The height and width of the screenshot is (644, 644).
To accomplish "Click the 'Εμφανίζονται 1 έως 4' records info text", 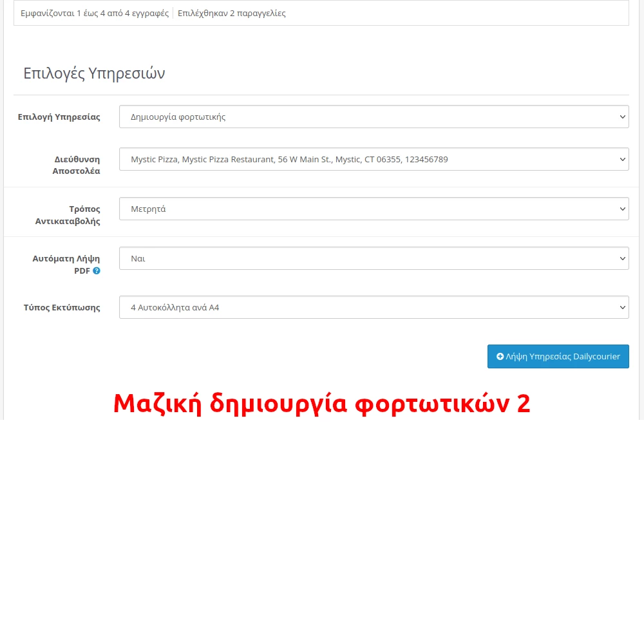I will point(95,13).
